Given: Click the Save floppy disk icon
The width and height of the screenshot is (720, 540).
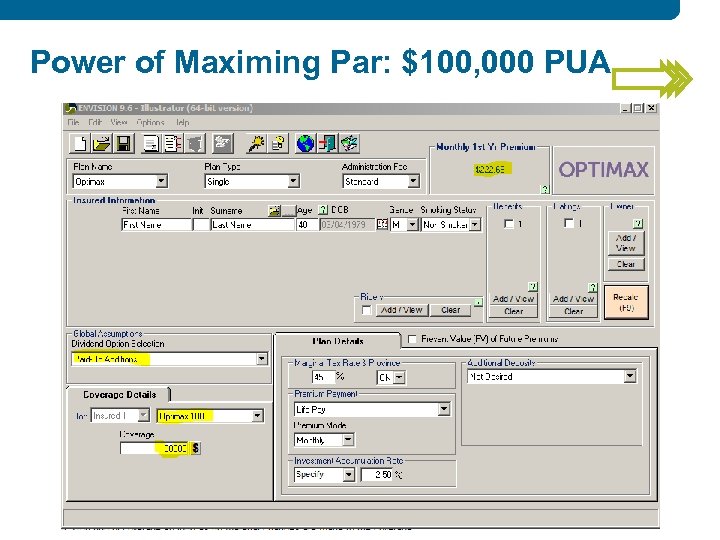Looking at the screenshot, I should point(123,144).
